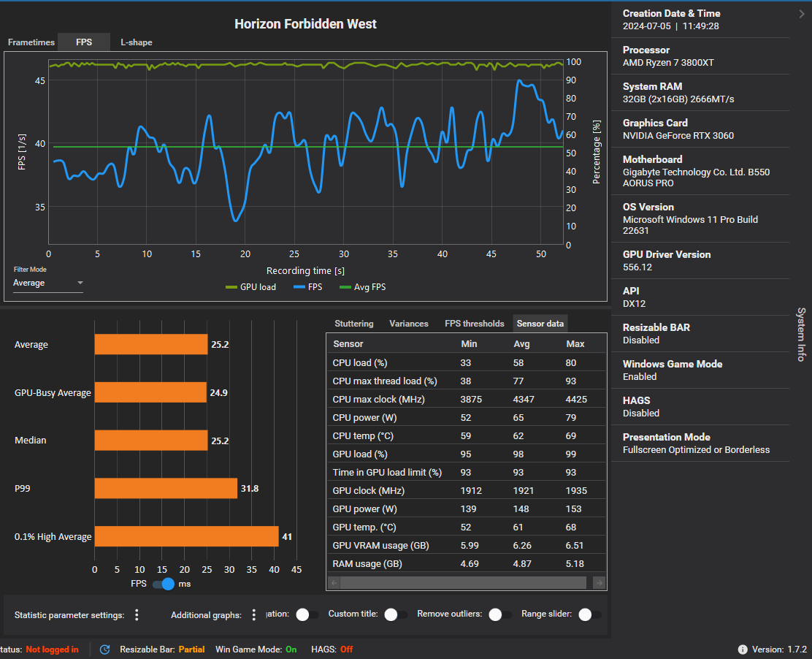The height and width of the screenshot is (659, 812).
Task: Select 'GPU power (W)' sensor row
Action: 466,508
